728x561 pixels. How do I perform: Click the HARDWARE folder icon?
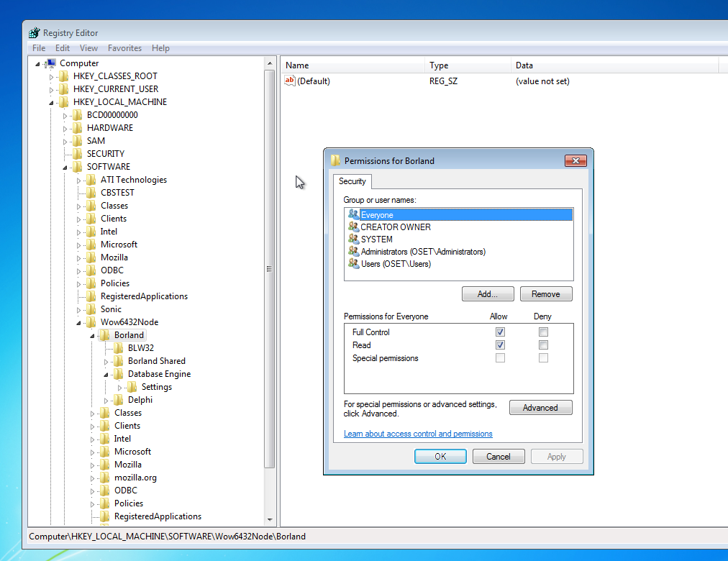(78, 128)
